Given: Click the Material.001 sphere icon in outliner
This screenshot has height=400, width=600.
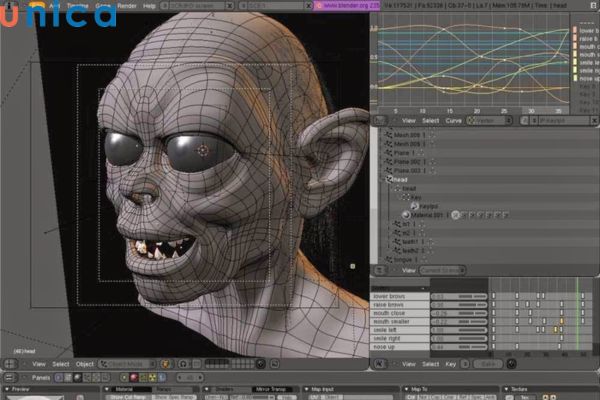Looking at the screenshot, I should [x=406, y=215].
